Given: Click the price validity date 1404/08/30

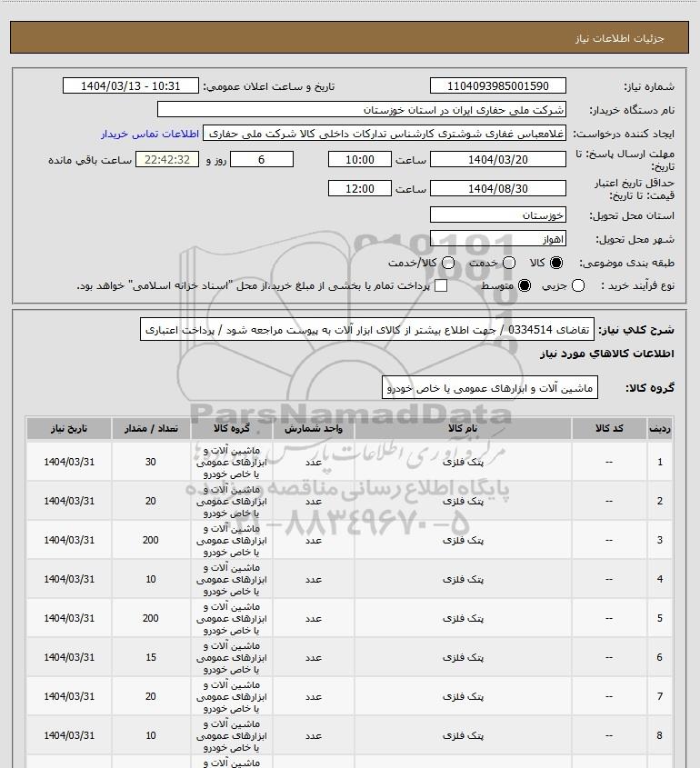Looking at the screenshot, I should click(497, 188).
